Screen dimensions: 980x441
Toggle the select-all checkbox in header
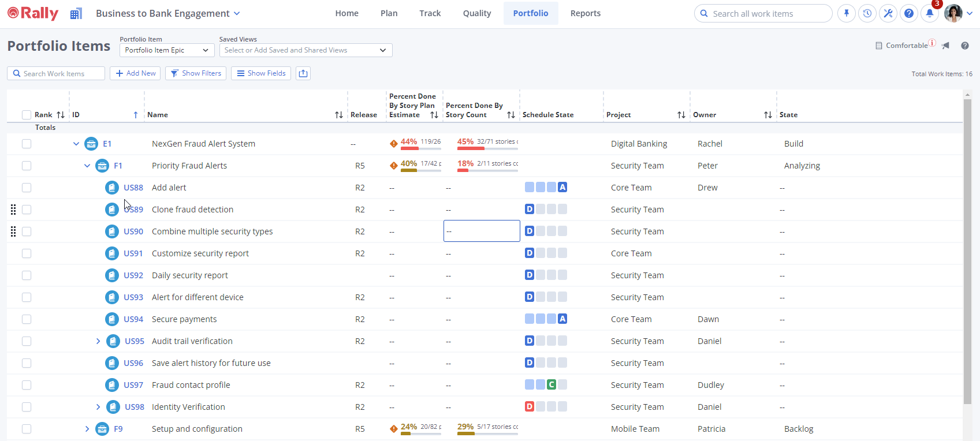[27, 115]
